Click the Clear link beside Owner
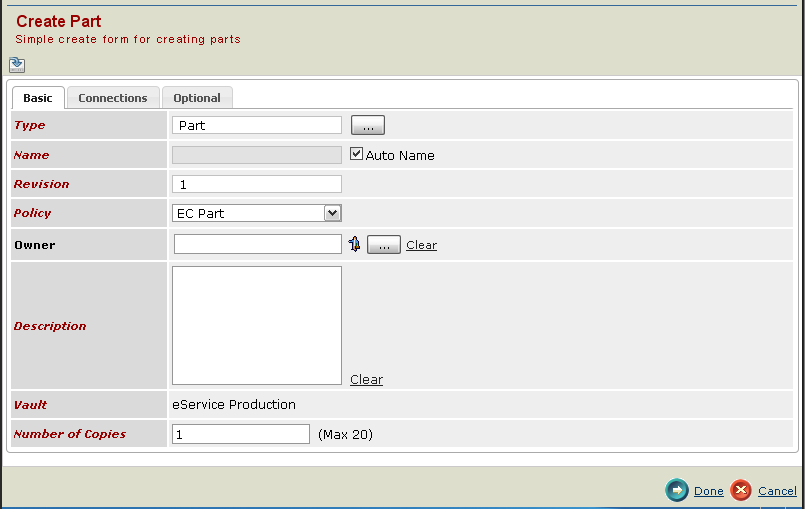Viewport: 805px width, 509px height. (421, 245)
